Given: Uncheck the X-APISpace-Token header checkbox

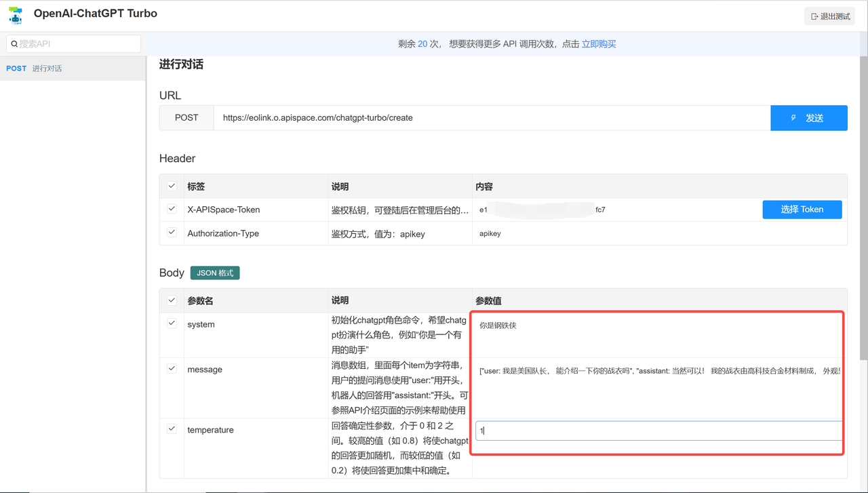Looking at the screenshot, I should click(172, 209).
